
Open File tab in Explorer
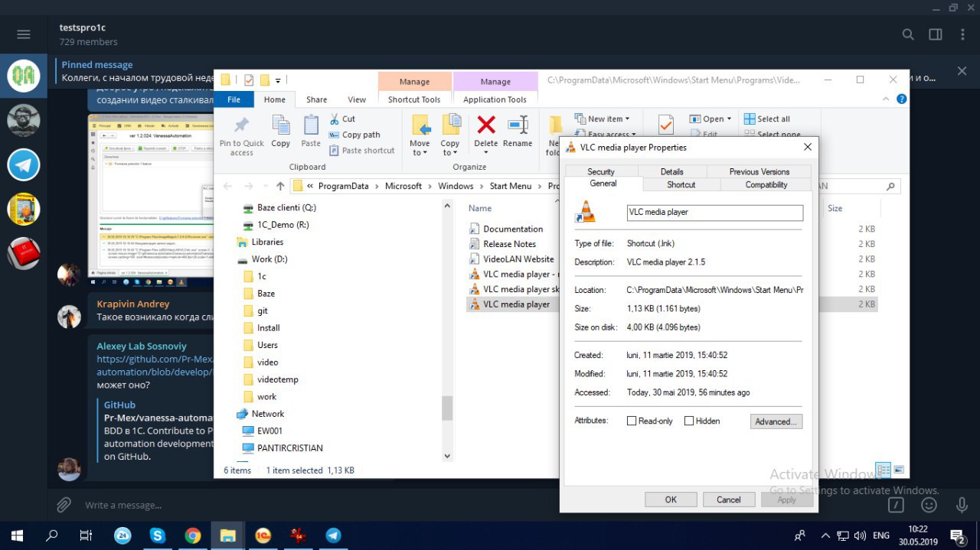(x=234, y=99)
